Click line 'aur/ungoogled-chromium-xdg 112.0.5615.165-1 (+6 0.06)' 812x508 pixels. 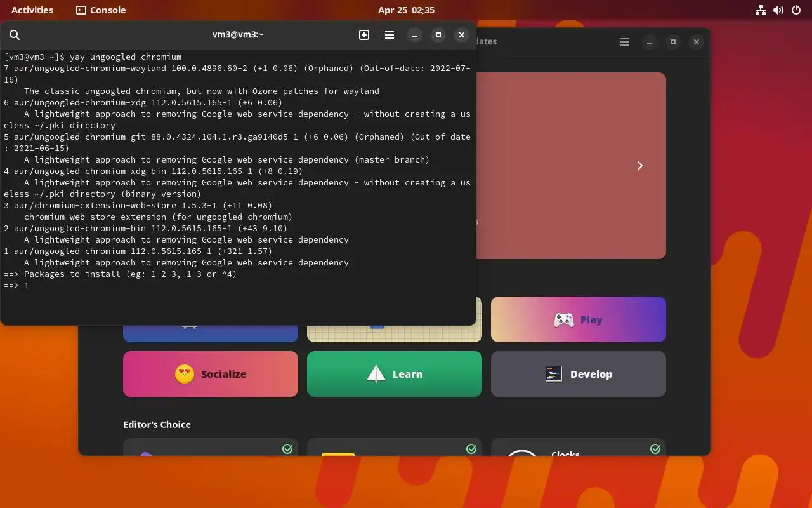pos(143,103)
